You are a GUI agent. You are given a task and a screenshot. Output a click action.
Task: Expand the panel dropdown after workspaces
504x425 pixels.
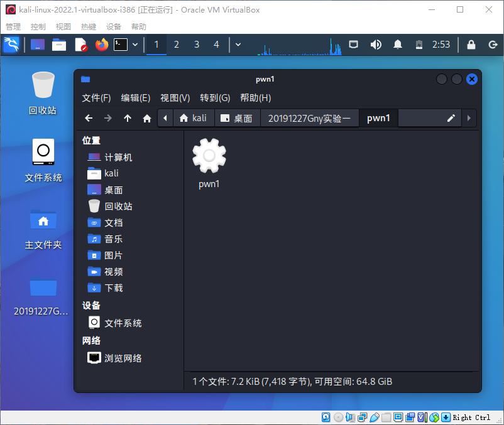click(238, 45)
